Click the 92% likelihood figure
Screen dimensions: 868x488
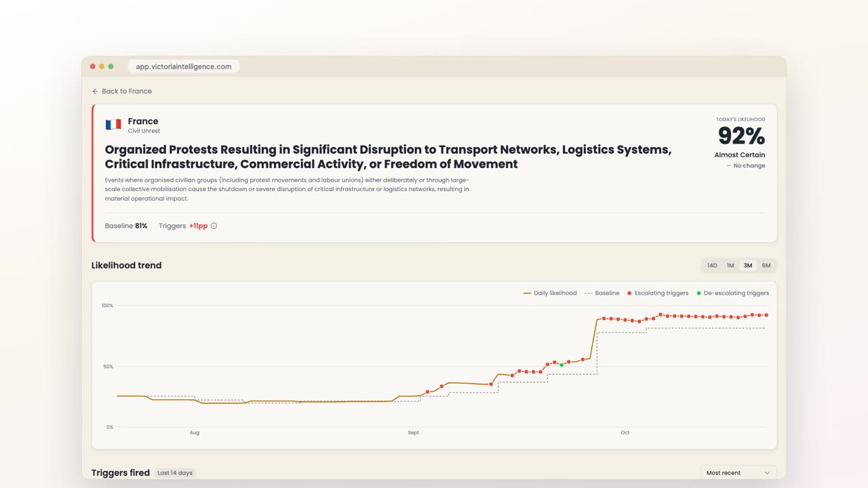741,136
